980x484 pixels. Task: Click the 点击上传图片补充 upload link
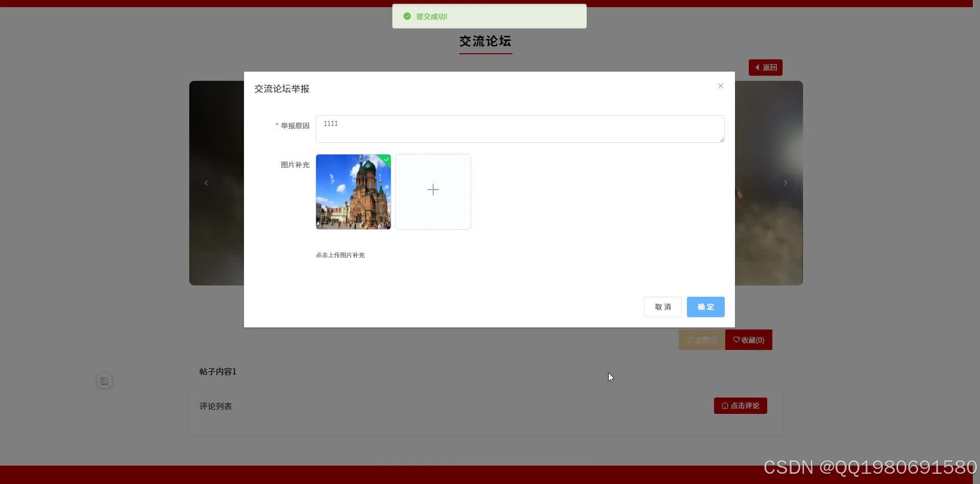[x=340, y=255]
